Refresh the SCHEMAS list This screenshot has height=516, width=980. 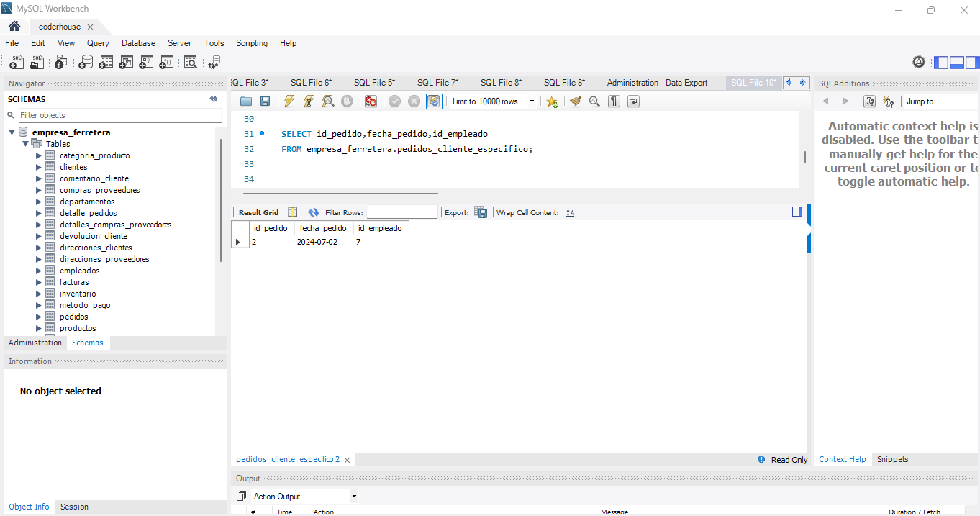click(x=214, y=99)
